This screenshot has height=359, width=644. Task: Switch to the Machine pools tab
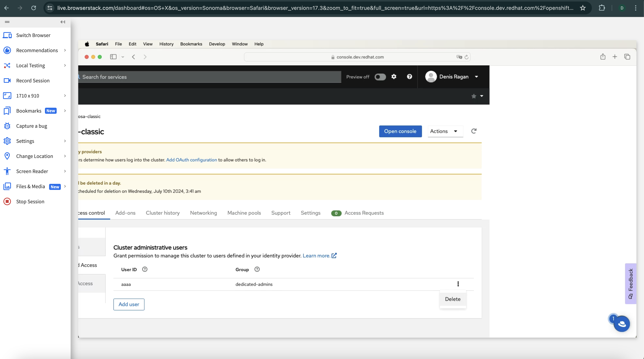pos(244,213)
